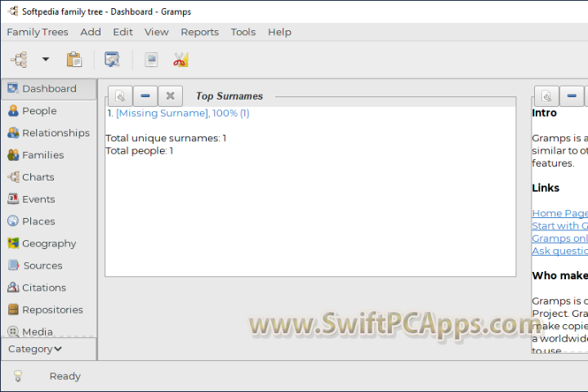Open the Citations category
This screenshot has height=392, width=588.
[x=49, y=287]
